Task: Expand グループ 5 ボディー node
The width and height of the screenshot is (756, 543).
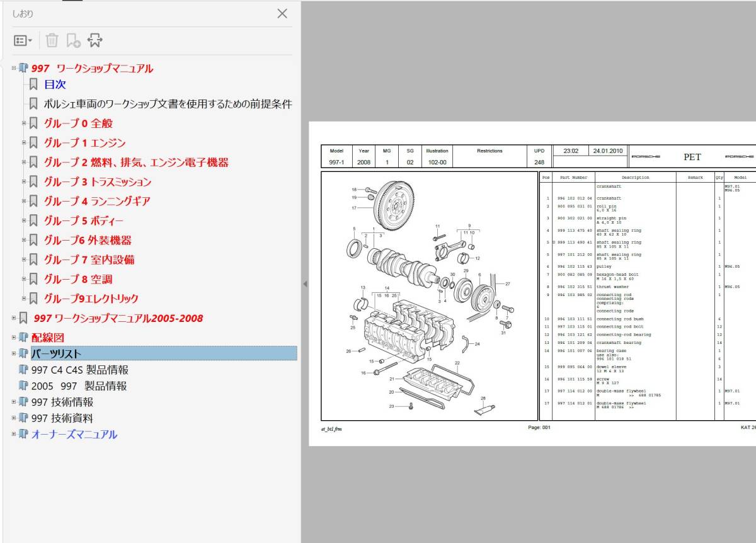Action: [25, 221]
